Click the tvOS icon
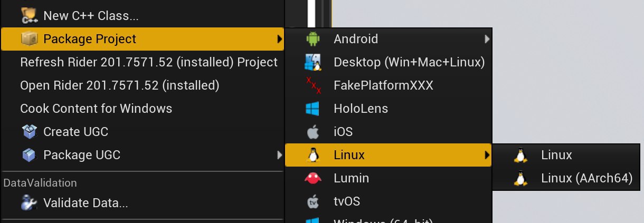Screen dimensions: 644x223 click(x=313, y=201)
